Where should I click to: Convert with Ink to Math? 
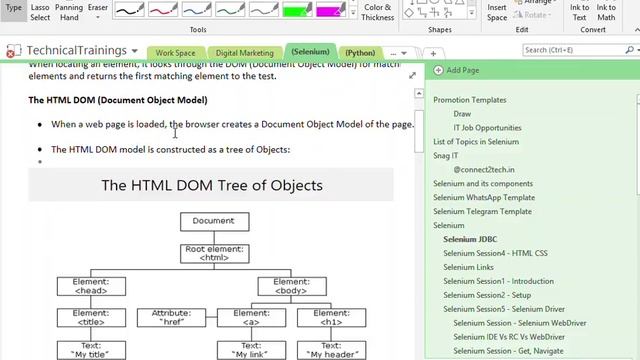click(x=606, y=12)
